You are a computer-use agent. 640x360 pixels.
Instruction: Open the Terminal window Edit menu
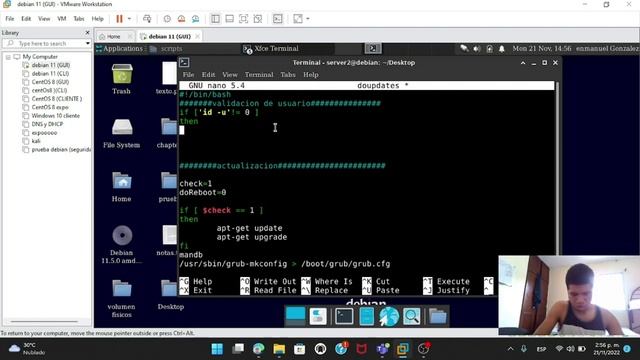pos(208,75)
